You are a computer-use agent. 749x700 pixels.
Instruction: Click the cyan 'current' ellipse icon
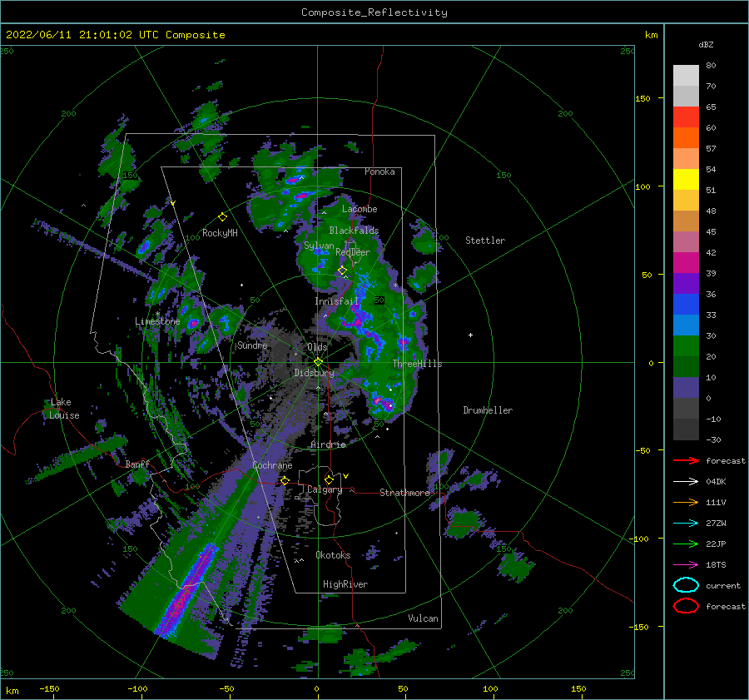(686, 585)
